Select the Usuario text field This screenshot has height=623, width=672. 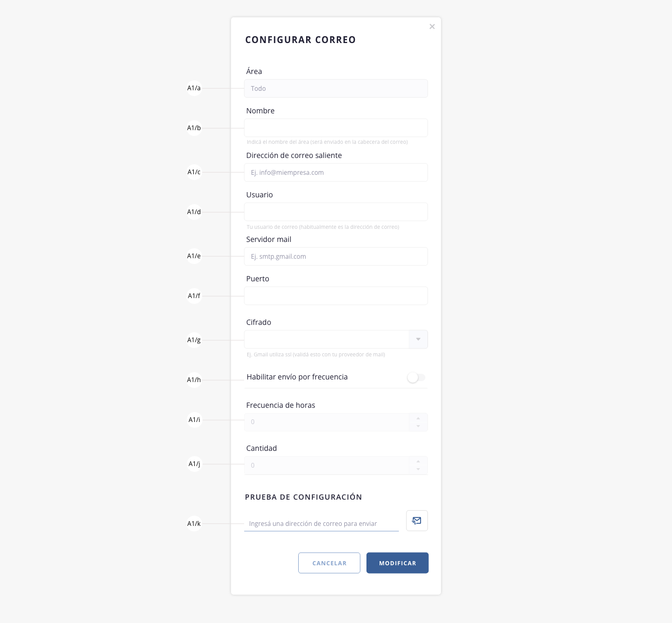pos(336,212)
